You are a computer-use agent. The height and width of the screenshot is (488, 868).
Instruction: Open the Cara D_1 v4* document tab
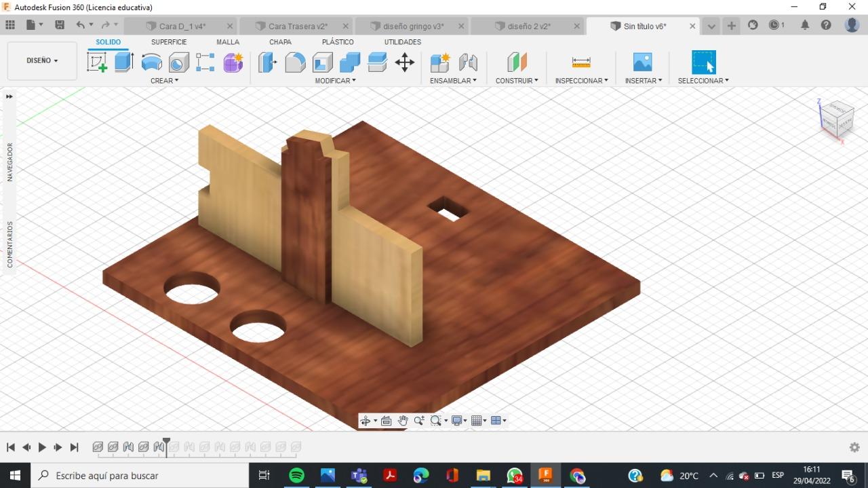(x=182, y=26)
